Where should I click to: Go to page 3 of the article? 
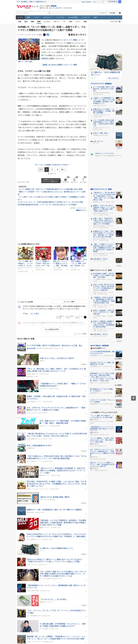tap(57, 169)
